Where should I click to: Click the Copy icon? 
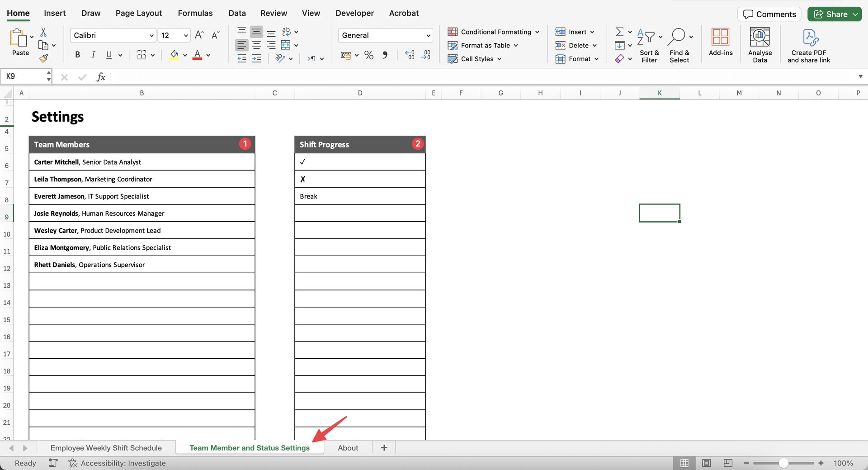(43, 45)
